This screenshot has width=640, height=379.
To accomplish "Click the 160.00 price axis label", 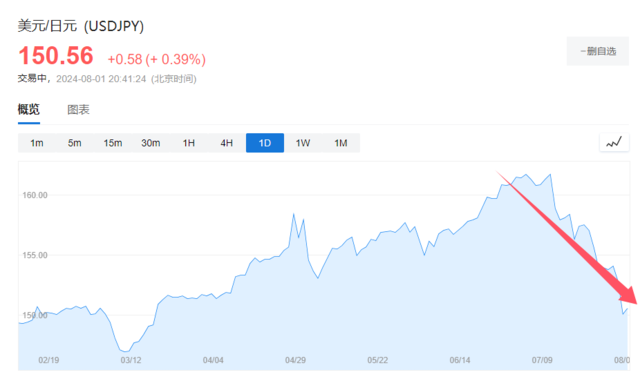I will click(35, 195).
